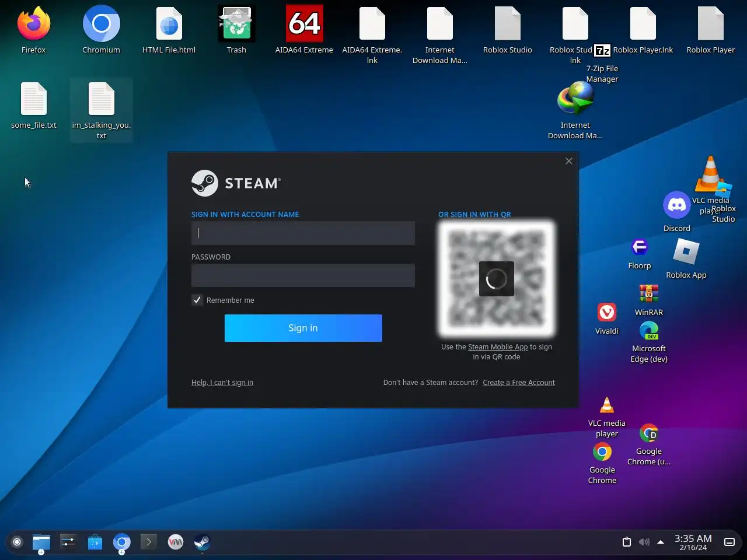The image size is (747, 560).
Task: Expand hidden system tray icons arrow
Action: [x=661, y=542]
